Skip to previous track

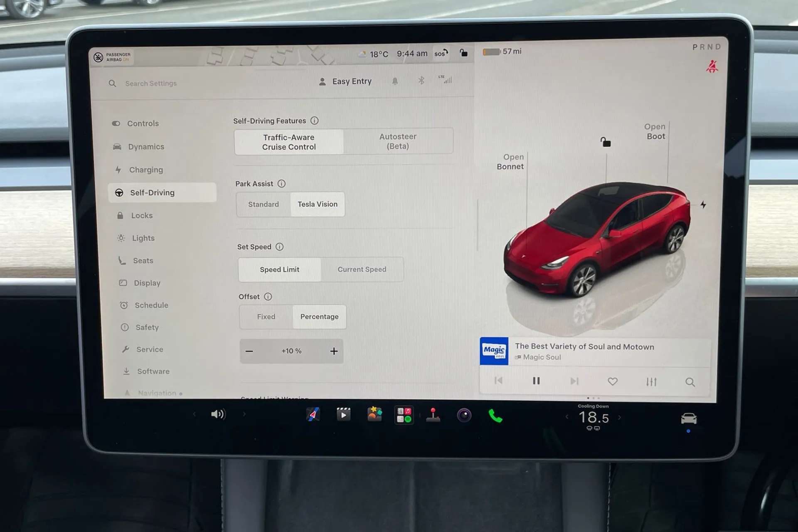click(x=498, y=380)
